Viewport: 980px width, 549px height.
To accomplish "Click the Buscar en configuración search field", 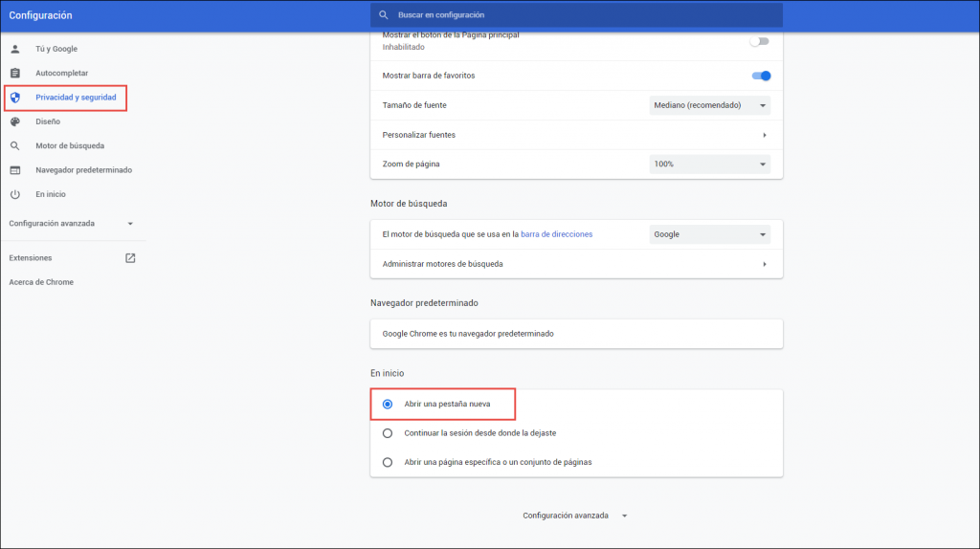I will (576, 15).
